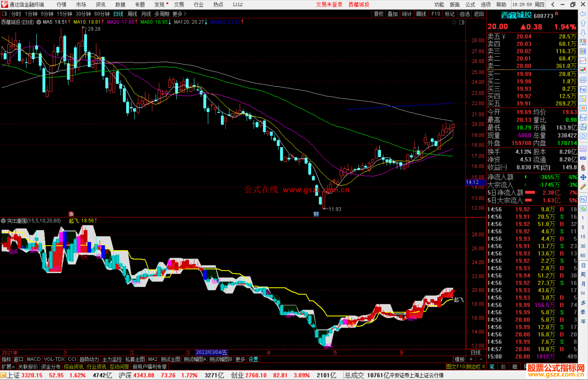Viewport: 588px width, 380px height.
Task: Collapse the 侧边栏 sidebar
Action: coord(476,367)
